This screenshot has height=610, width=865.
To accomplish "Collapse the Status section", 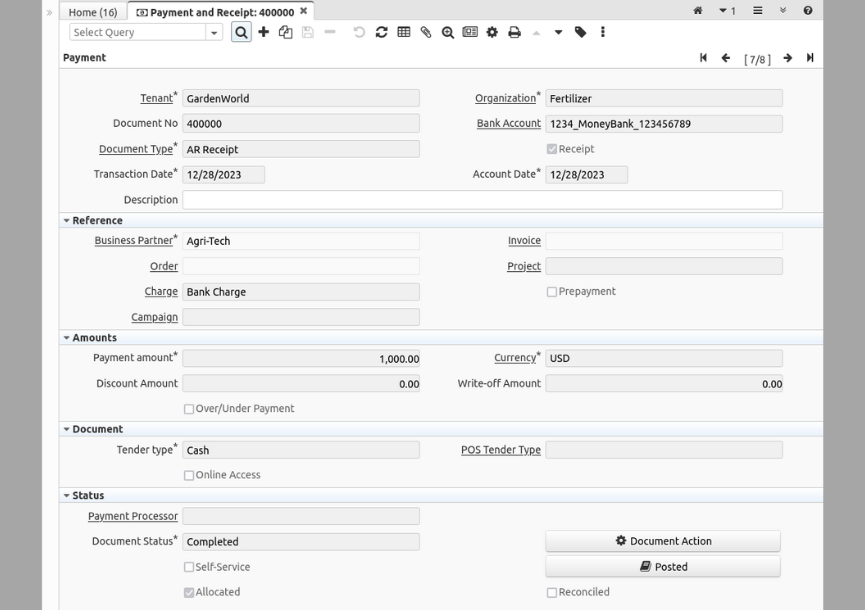I will (66, 495).
